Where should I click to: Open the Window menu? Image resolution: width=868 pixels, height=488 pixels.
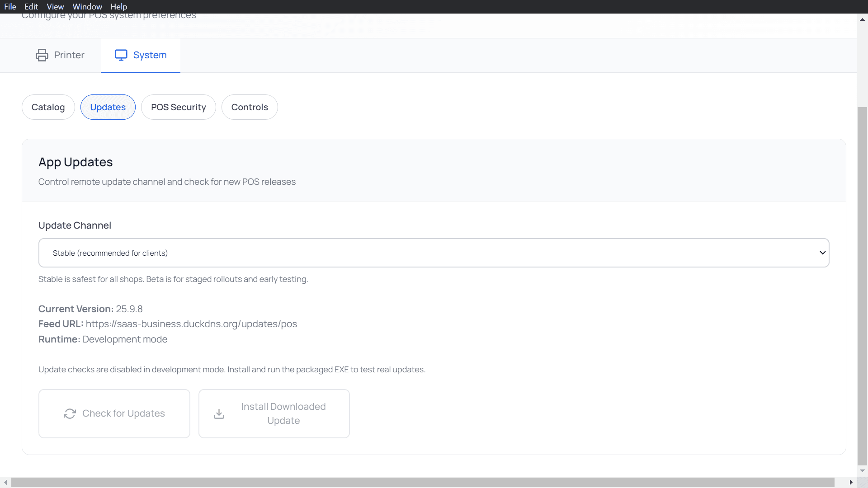[87, 7]
